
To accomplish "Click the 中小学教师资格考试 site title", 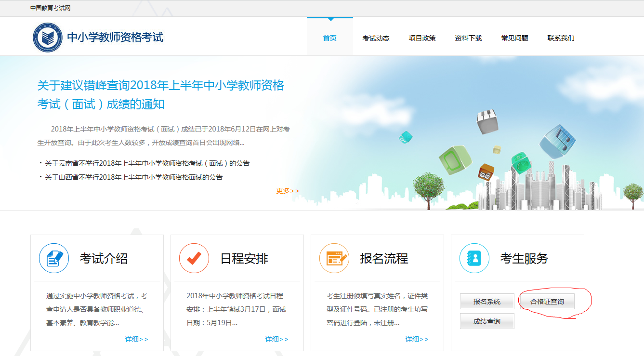I will coord(115,37).
